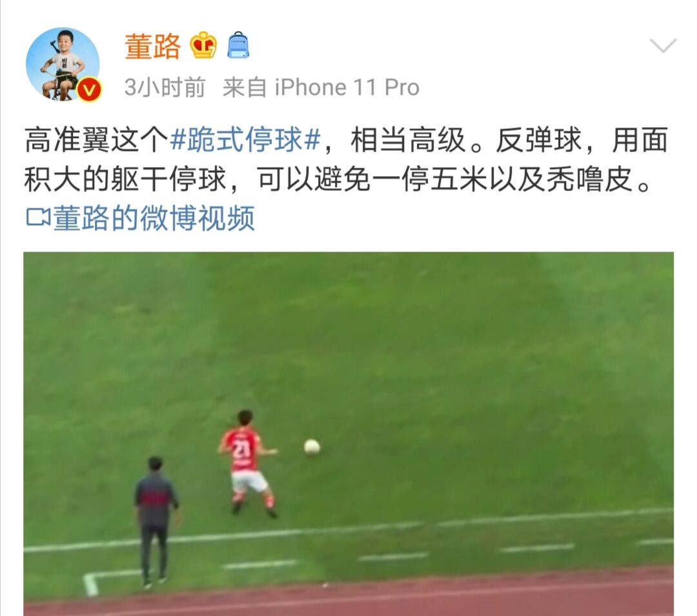Image resolution: width=697 pixels, height=616 pixels.
Task: Open the 董路 username link
Action: pyautogui.click(x=152, y=46)
